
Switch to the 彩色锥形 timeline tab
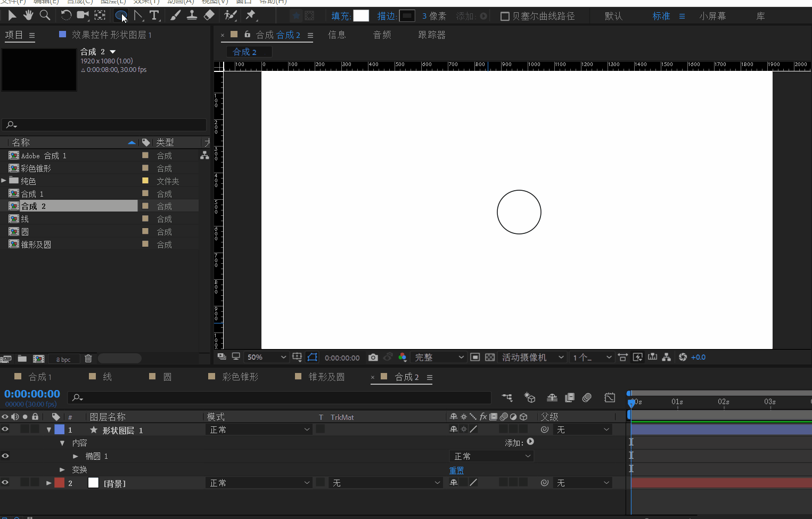[240, 377]
